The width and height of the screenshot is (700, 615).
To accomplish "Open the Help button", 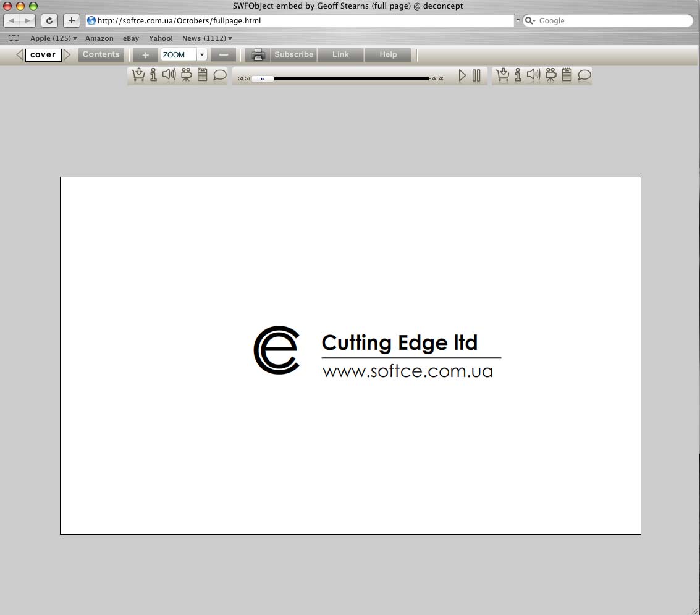I will (x=388, y=54).
